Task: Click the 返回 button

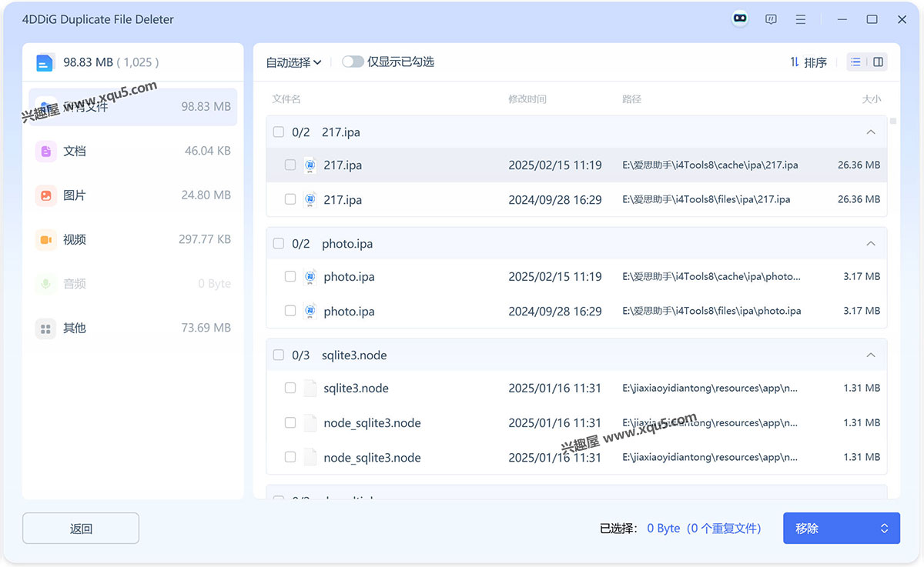Action: pyautogui.click(x=81, y=529)
